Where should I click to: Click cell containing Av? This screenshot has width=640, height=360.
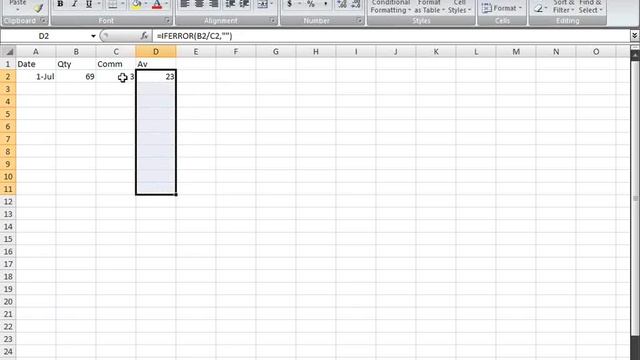[x=156, y=64]
